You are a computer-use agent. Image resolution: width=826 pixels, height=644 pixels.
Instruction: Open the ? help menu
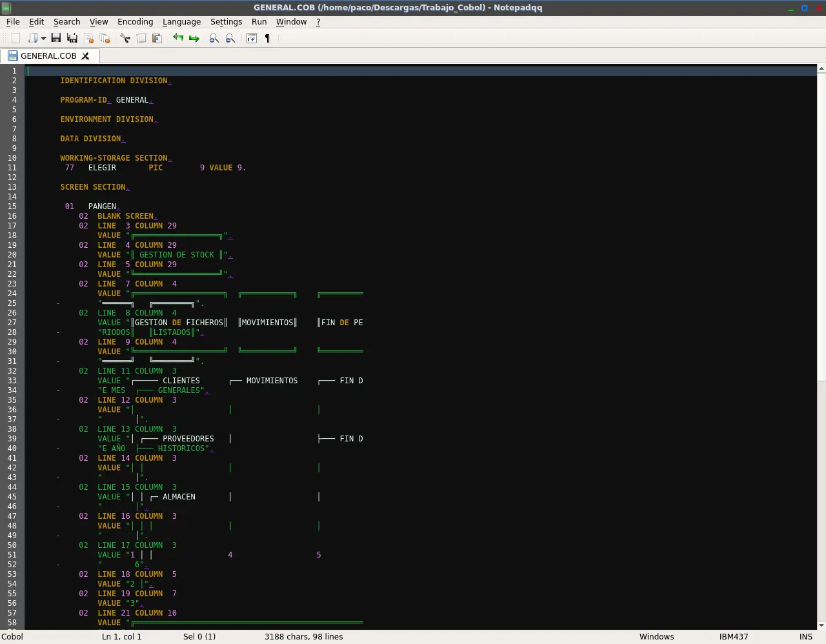(x=318, y=21)
